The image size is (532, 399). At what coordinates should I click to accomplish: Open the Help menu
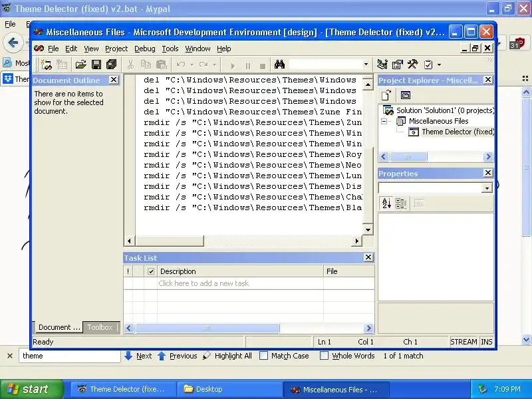coord(223,49)
